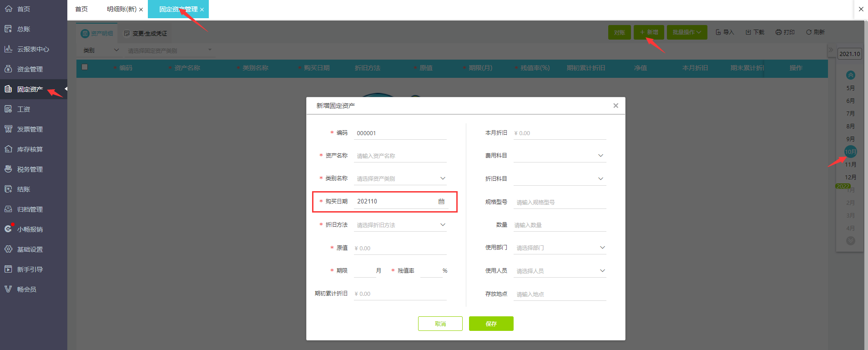Focus the 规格型号 input field
Image resolution: width=868 pixels, height=350 pixels.
click(560, 202)
